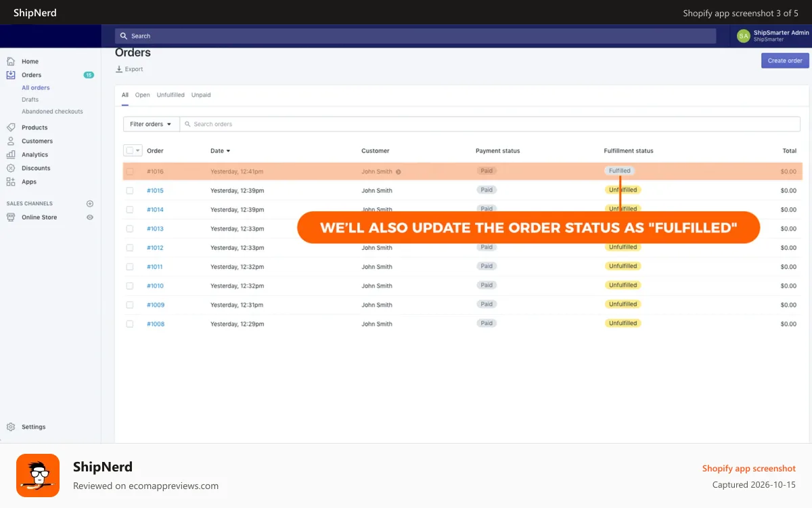The width and height of the screenshot is (812, 508).
Task: Click date "Yesterday, 12:31pm" on #1009
Action: [237, 305]
